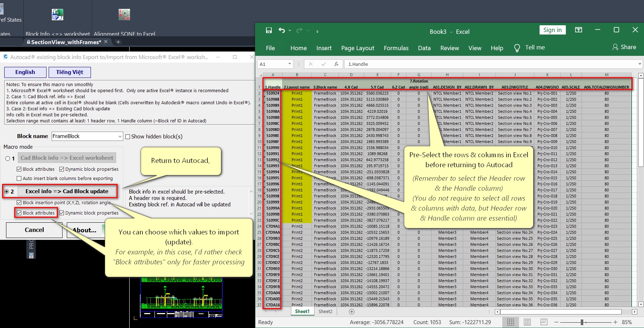The height and width of the screenshot is (328, 644).
Task: Click the Alignment SONE to Excel icon
Action: tap(124, 15)
